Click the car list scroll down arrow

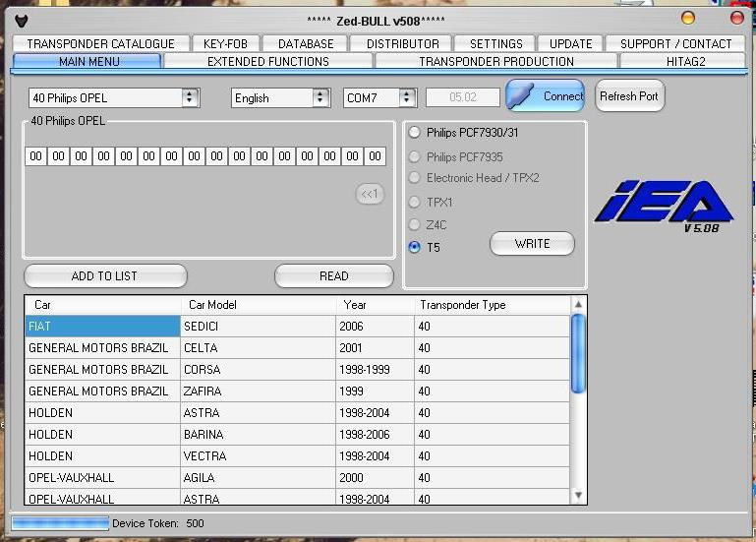[578, 495]
